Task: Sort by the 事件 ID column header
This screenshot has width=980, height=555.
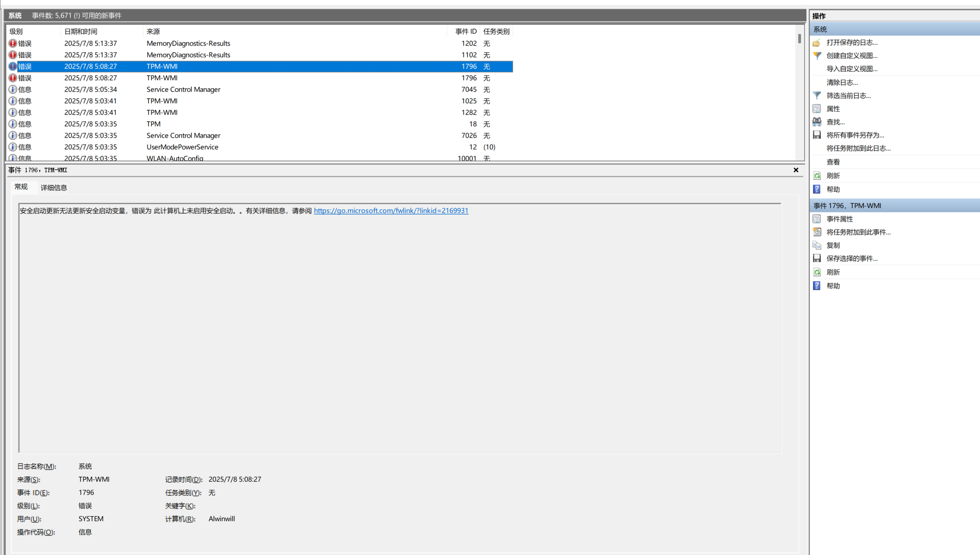Action: 464,32
